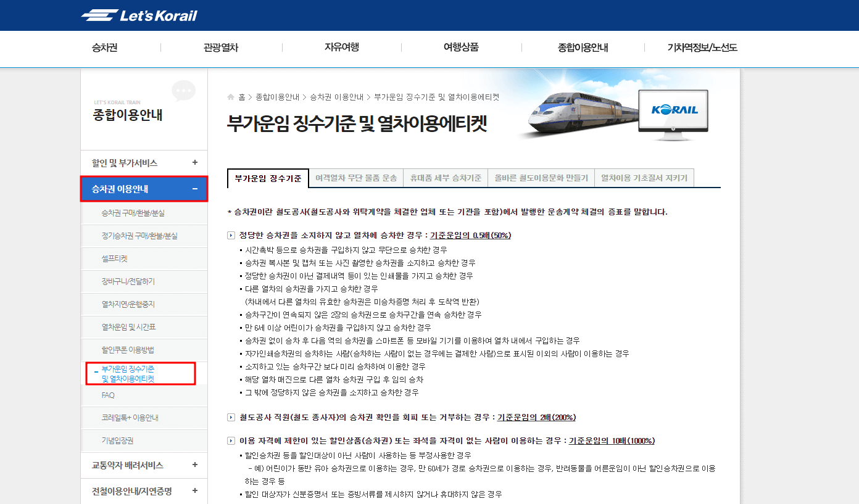Click the Let's Korail logo

pos(138,14)
